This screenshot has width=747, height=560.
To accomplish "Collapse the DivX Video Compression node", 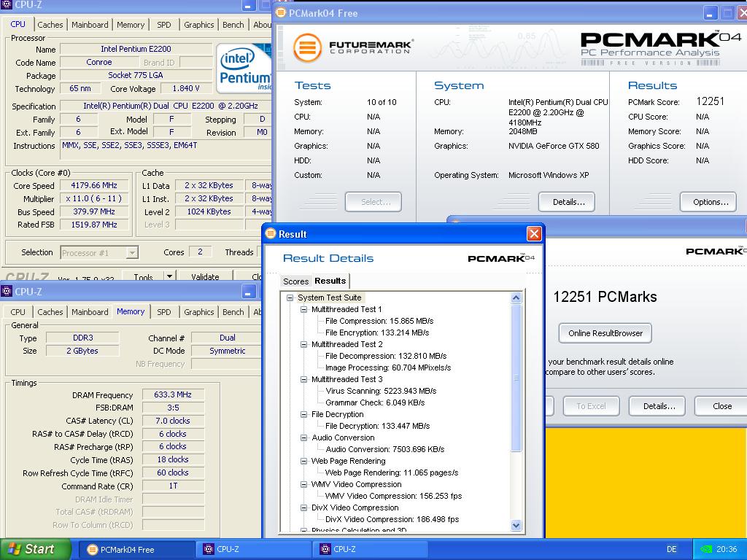I will coord(304,507).
